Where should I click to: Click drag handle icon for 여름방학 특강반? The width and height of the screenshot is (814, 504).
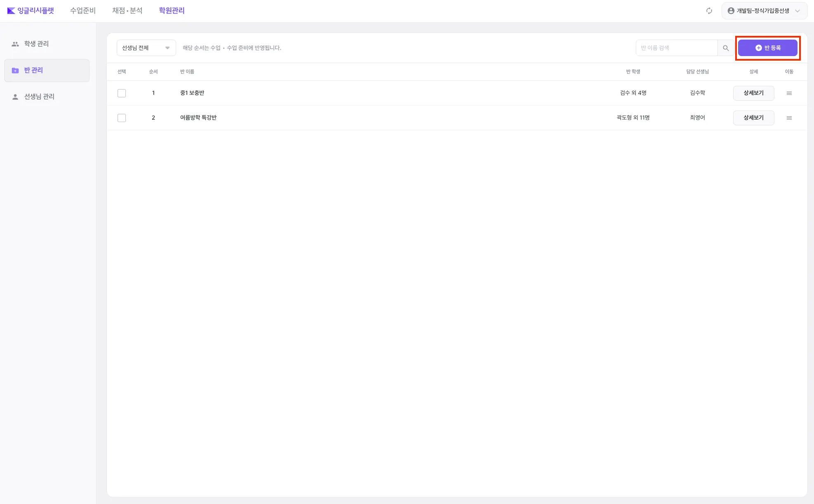789,118
